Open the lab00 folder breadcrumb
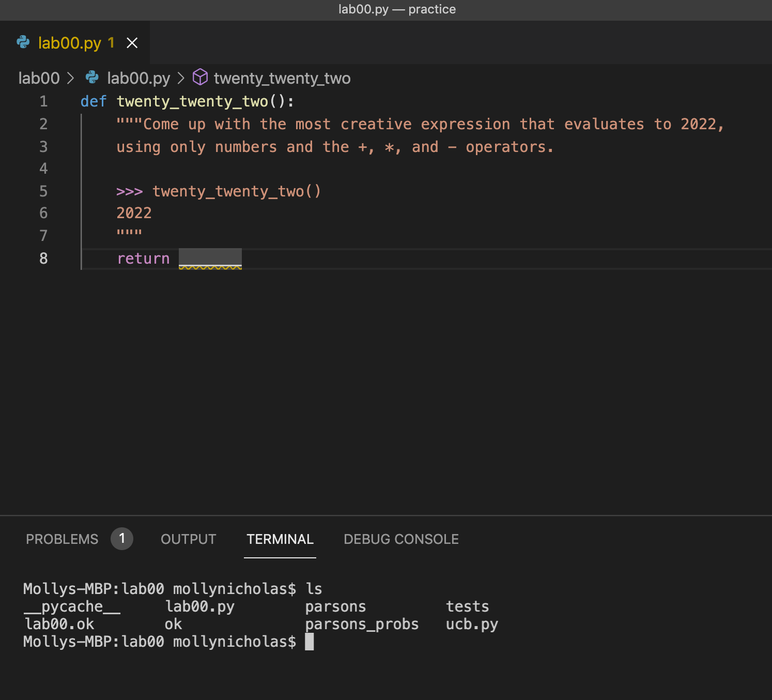The width and height of the screenshot is (772, 700). tap(39, 78)
